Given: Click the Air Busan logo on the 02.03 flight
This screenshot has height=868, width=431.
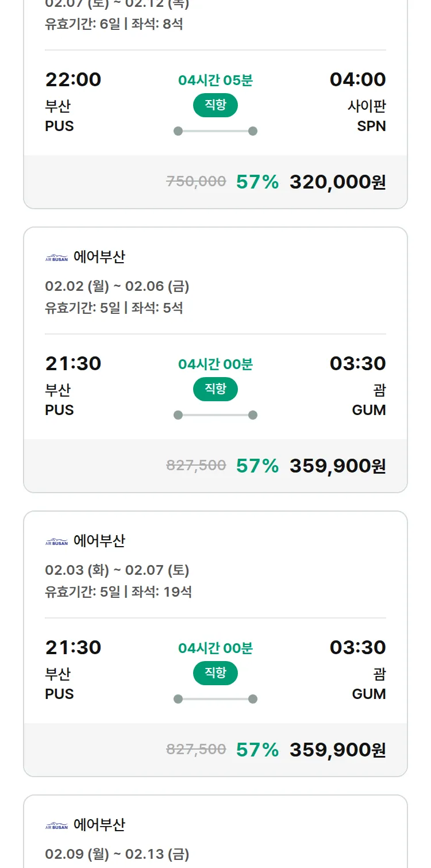Looking at the screenshot, I should (56, 540).
